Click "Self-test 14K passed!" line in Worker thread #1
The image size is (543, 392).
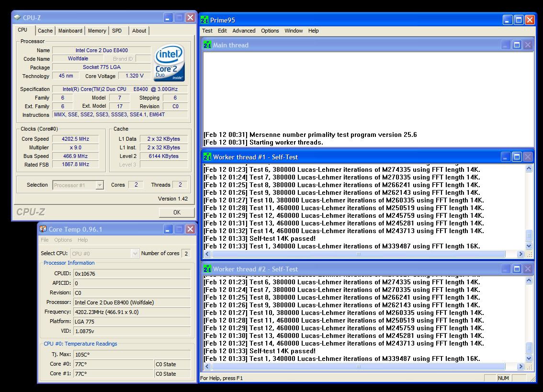[260, 238]
